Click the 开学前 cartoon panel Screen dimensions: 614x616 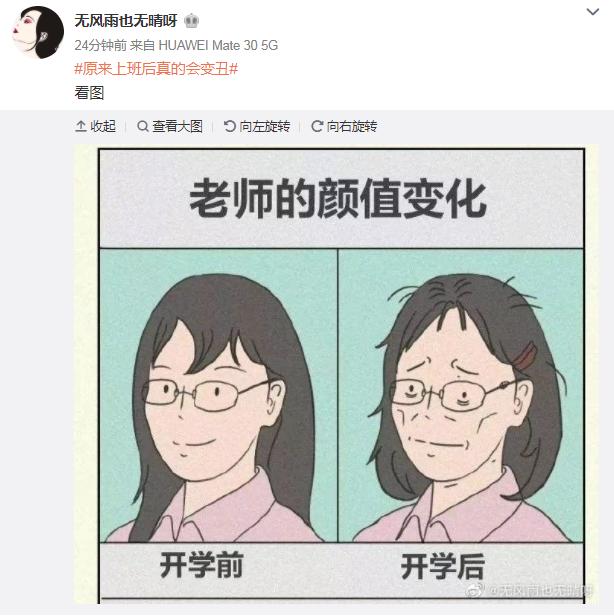point(218,396)
